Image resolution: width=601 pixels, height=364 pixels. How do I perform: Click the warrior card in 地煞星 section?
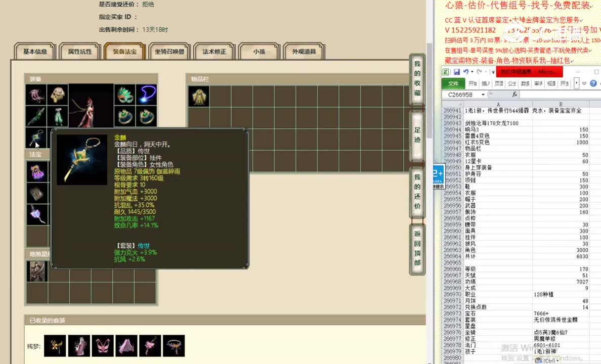pyautogui.click(x=37, y=271)
